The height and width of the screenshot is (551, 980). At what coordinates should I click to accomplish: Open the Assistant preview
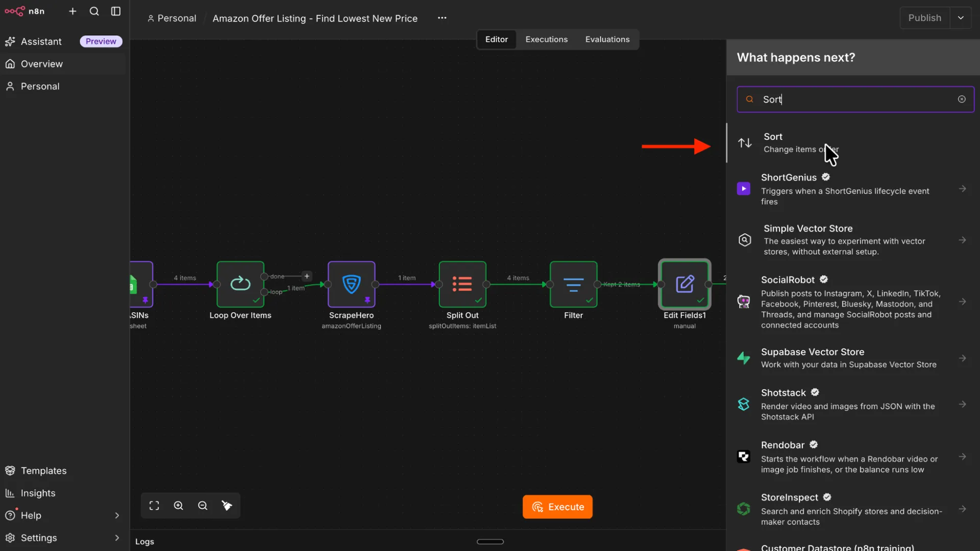point(63,41)
